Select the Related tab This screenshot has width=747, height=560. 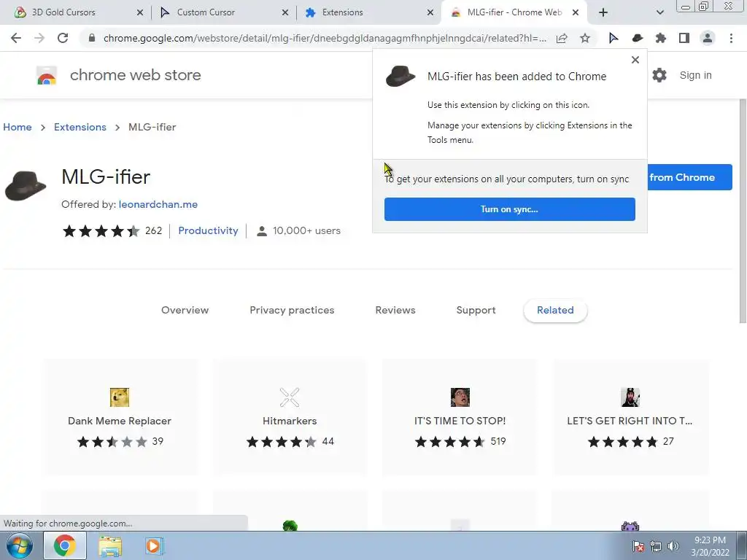(555, 311)
